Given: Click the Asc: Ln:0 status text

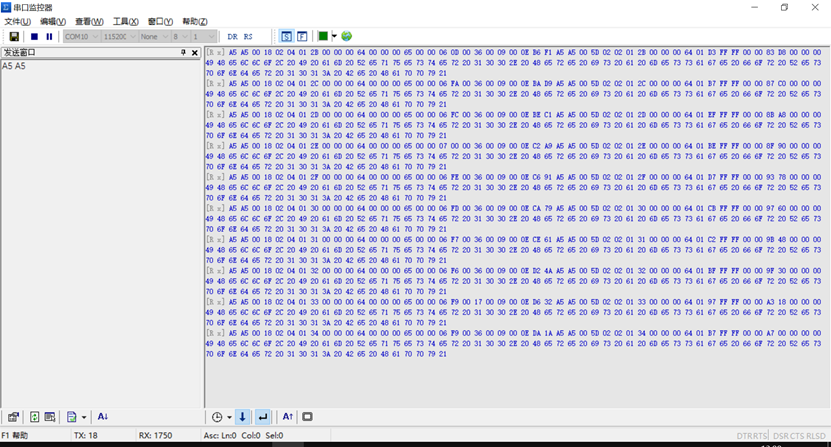Looking at the screenshot, I should [220, 435].
